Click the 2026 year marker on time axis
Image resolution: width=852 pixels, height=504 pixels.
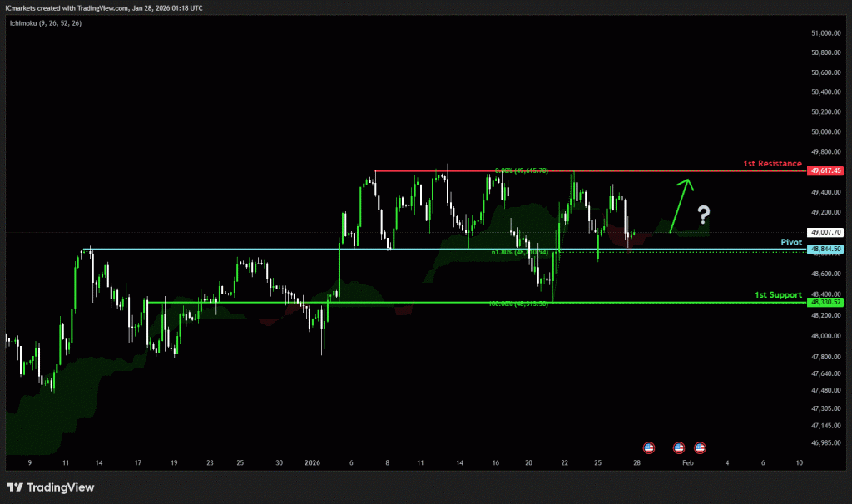312,462
